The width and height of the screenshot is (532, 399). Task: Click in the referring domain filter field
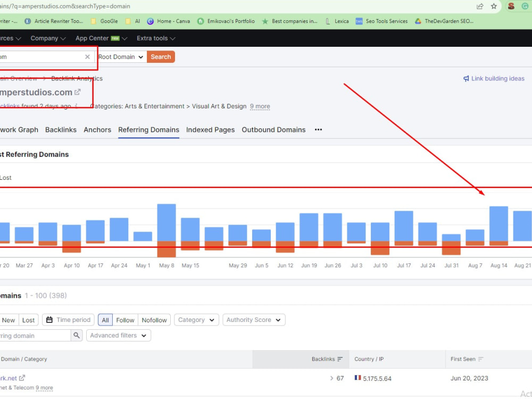coord(35,336)
